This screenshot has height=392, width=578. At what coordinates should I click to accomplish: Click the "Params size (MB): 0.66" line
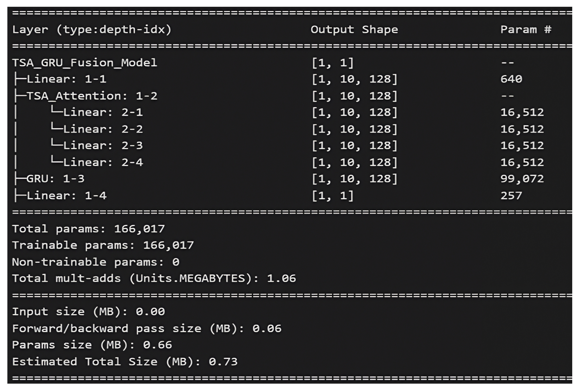92,345
